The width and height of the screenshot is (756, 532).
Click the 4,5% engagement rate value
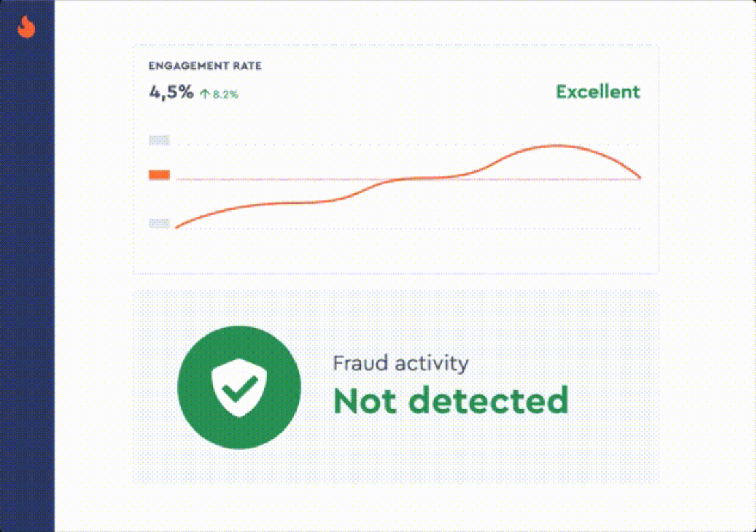click(x=171, y=93)
